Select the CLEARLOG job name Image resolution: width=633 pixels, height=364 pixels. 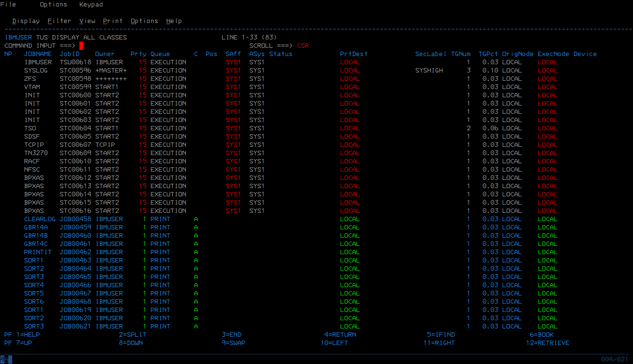click(x=40, y=219)
